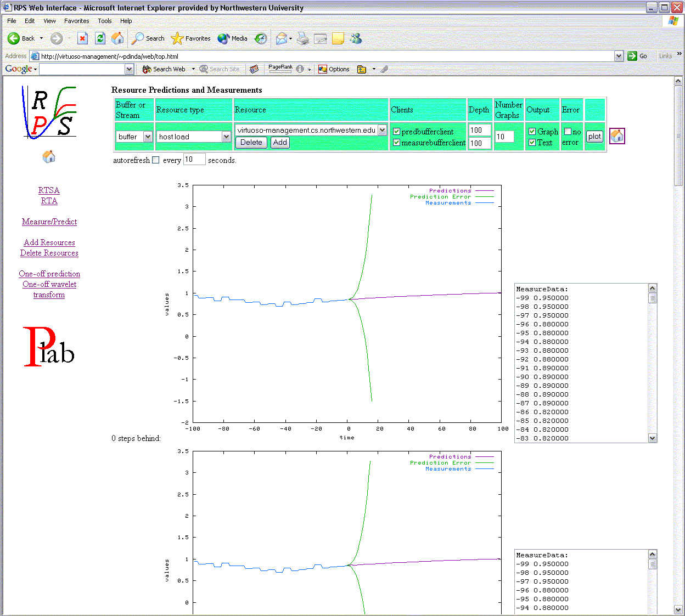Click the plot button
The image size is (685, 616).
pos(594,137)
